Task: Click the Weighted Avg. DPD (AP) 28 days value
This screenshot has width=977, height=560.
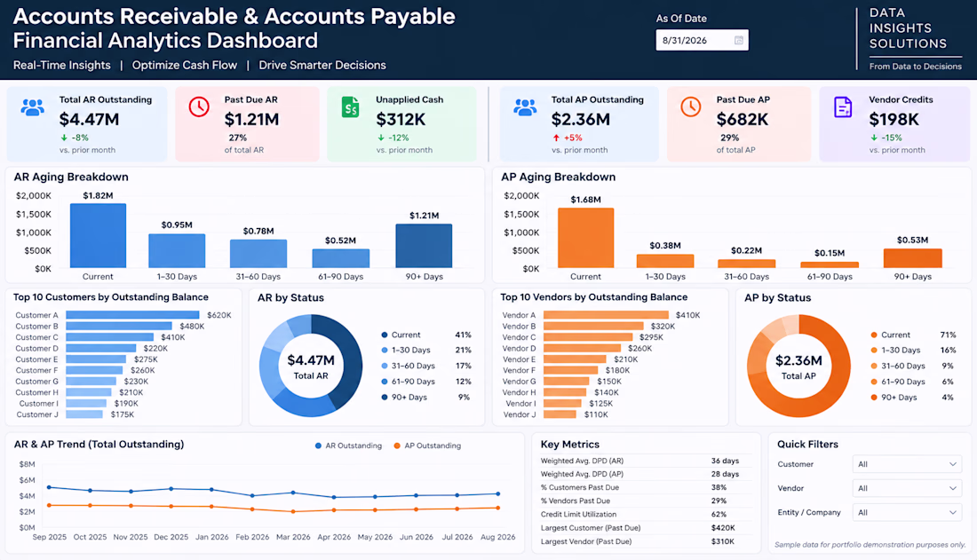Action: click(725, 474)
